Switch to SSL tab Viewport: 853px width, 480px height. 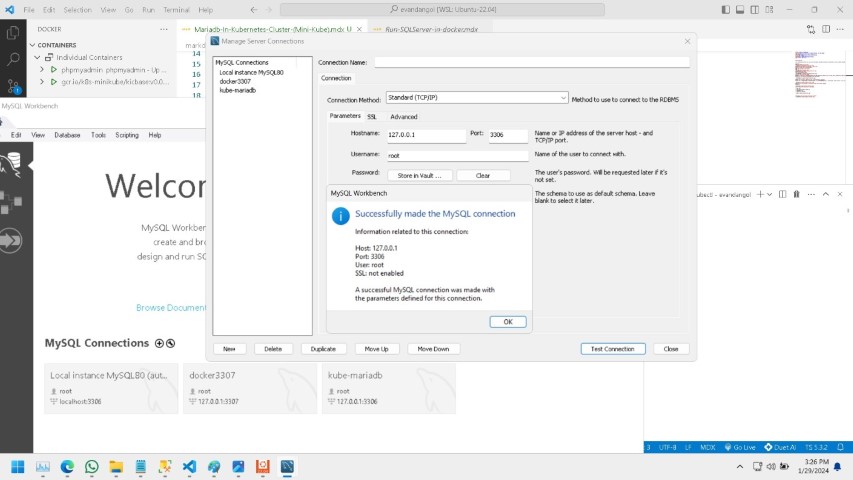click(x=372, y=116)
